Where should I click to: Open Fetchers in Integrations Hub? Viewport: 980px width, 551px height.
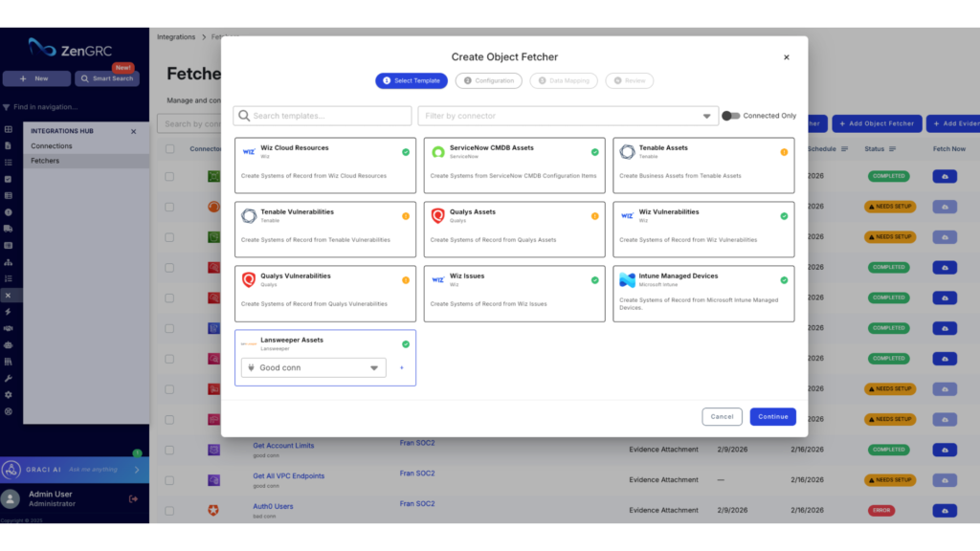pyautogui.click(x=45, y=161)
